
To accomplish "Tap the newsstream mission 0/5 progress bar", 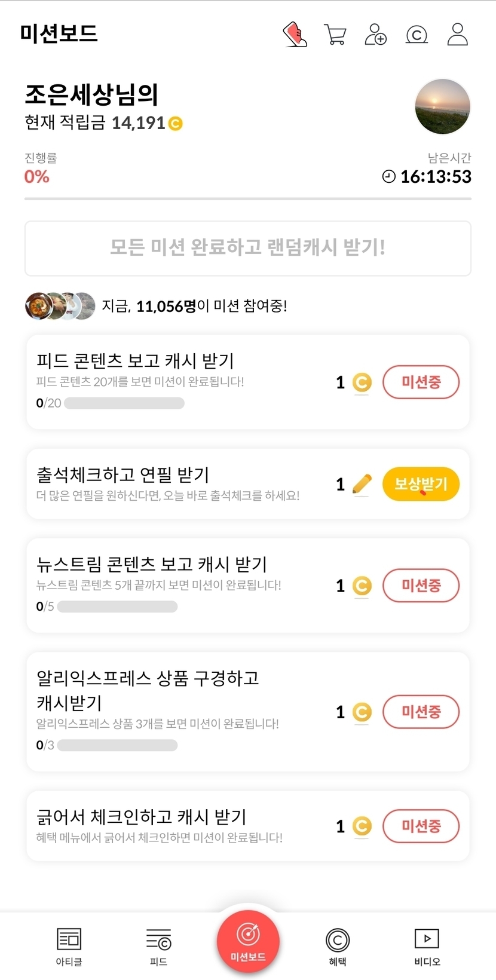I will [117, 607].
